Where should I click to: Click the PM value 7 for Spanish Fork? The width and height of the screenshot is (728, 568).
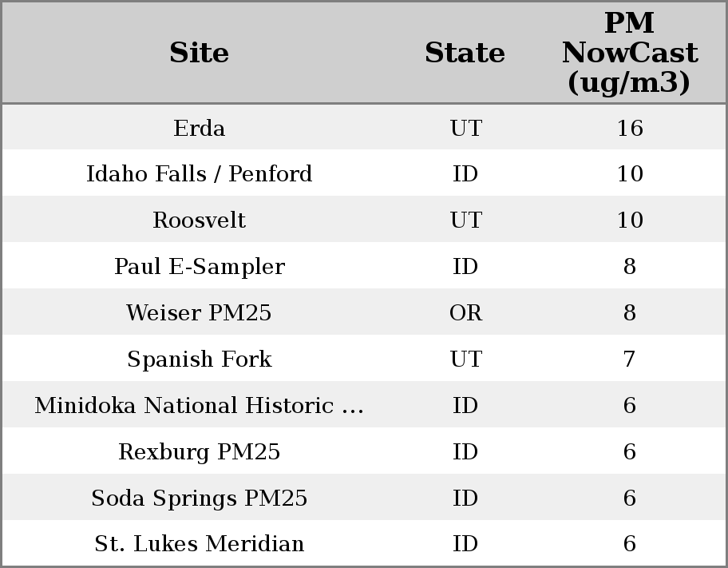click(629, 359)
